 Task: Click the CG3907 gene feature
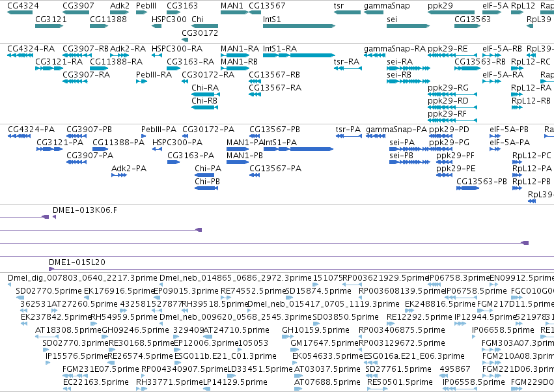pos(76,12)
